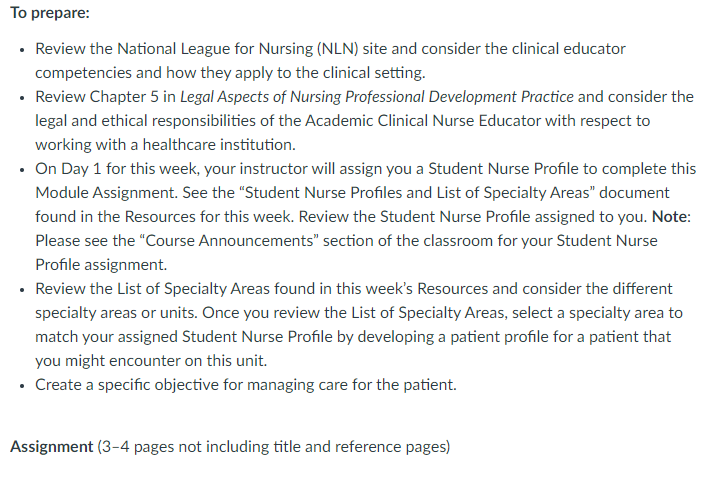720x488 pixels.
Task: Click the 'Profile assignment.' text
Action: click(101, 265)
